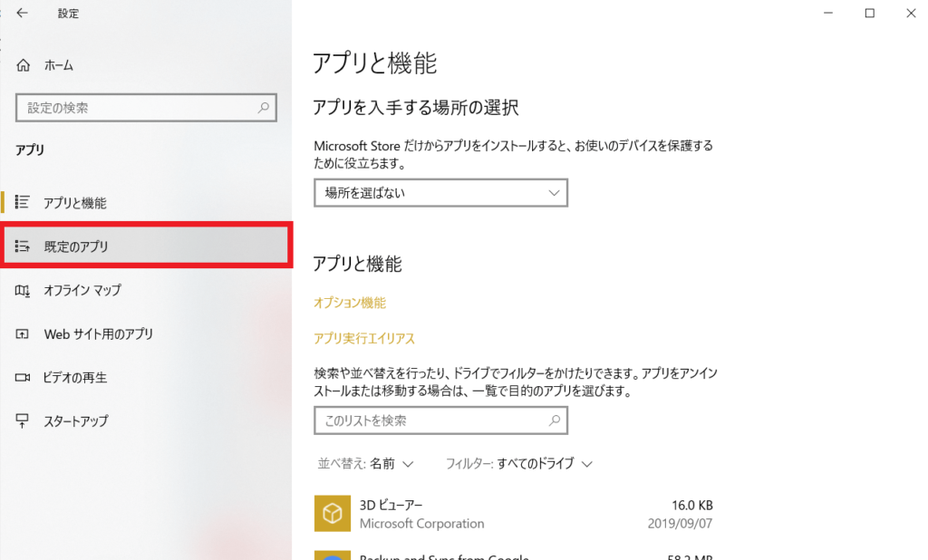The width and height of the screenshot is (928, 560).
Task: Go to スタートアップ settings page
Action: [x=76, y=420]
